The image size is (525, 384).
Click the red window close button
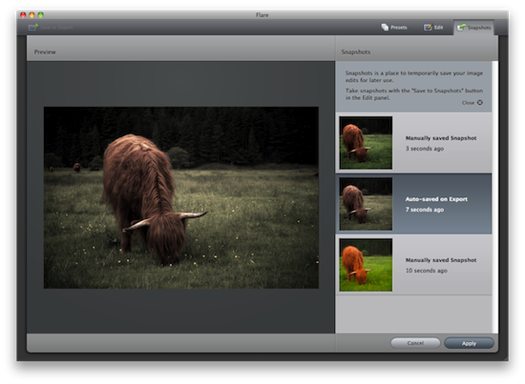pos(23,15)
